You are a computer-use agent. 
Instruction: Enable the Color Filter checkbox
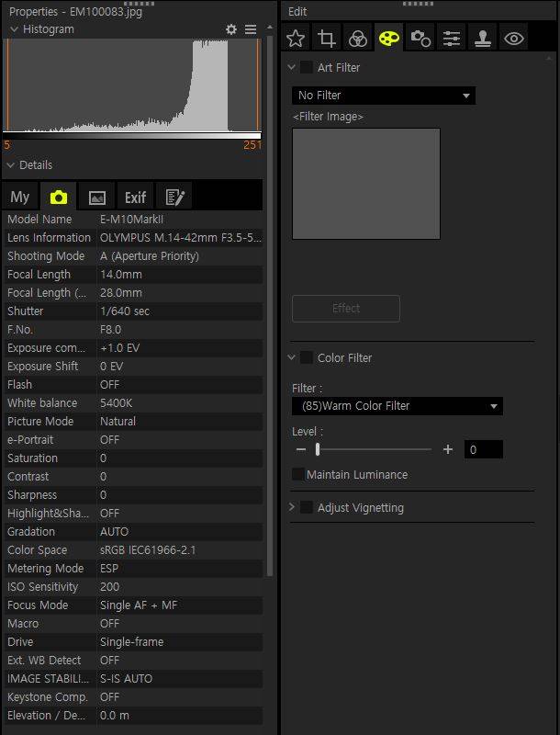[306, 357]
